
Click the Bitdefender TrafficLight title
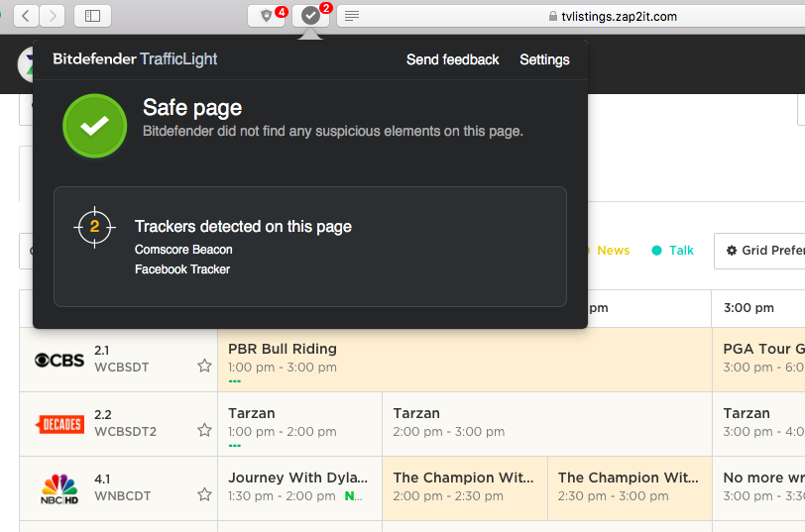(x=135, y=59)
